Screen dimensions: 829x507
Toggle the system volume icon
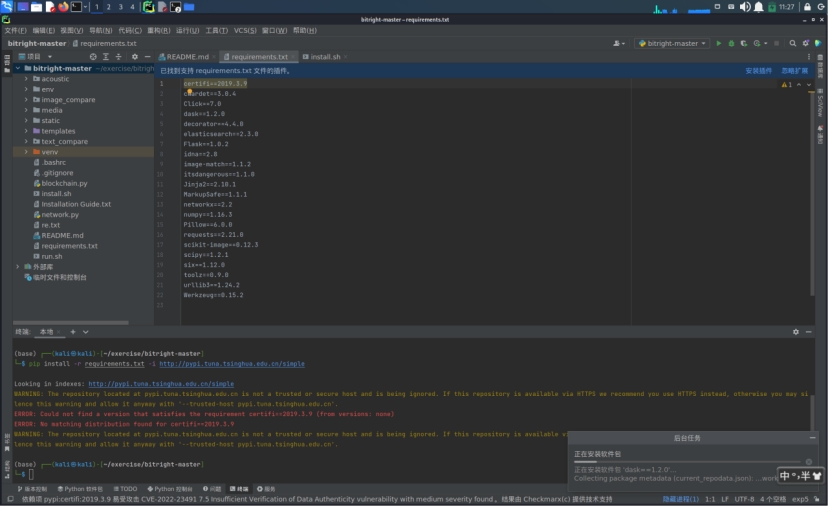[744, 7]
